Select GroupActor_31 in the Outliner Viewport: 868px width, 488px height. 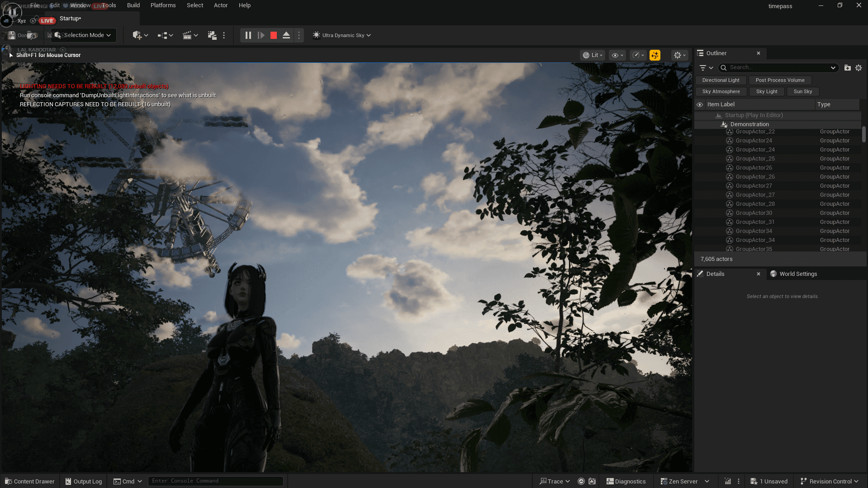point(778,222)
